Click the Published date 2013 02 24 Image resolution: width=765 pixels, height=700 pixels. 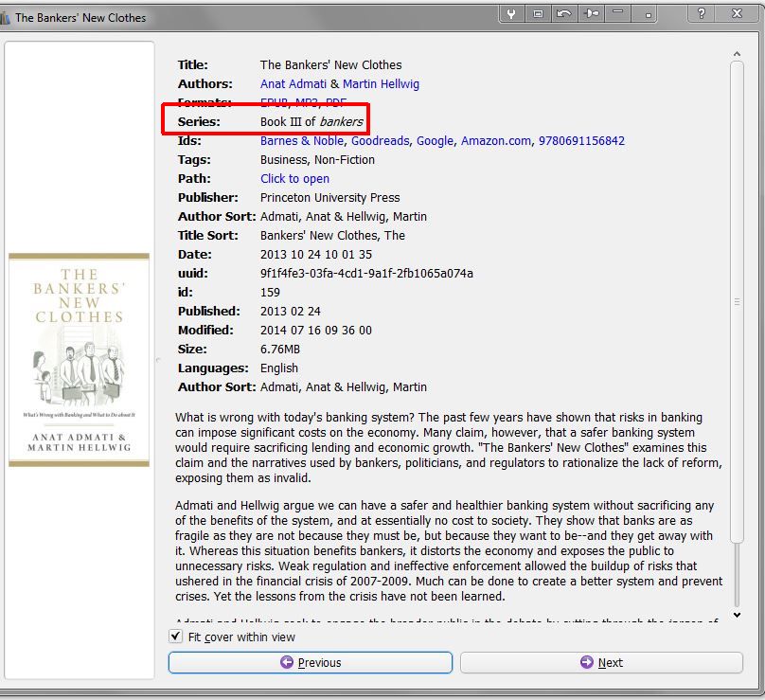291,312
